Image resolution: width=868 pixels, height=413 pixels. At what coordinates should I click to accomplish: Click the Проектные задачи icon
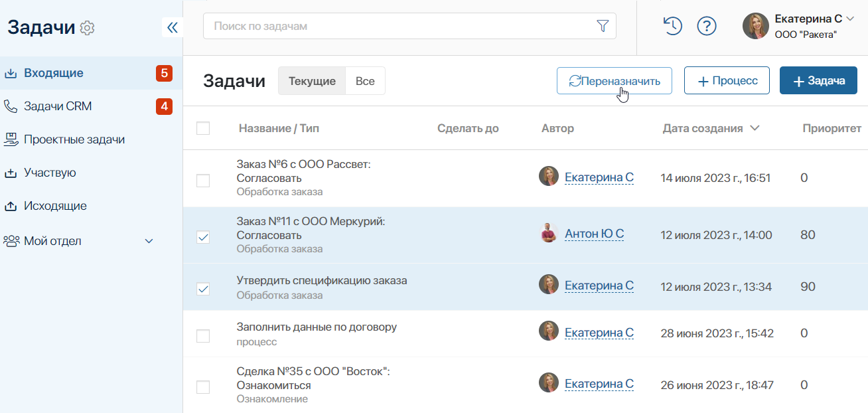click(11, 139)
